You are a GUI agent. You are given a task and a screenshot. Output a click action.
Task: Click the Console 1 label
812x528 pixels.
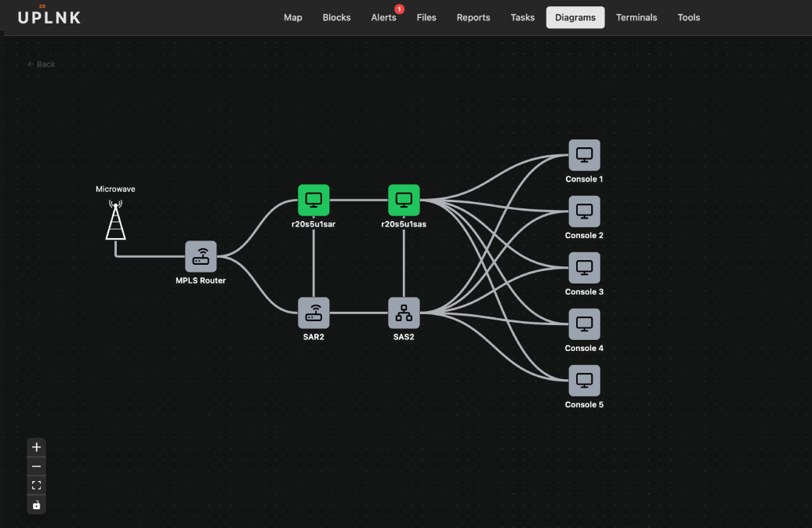coord(584,179)
